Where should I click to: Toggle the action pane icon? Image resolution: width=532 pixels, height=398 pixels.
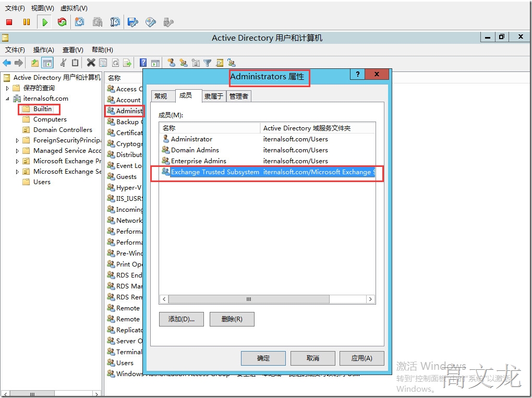155,63
